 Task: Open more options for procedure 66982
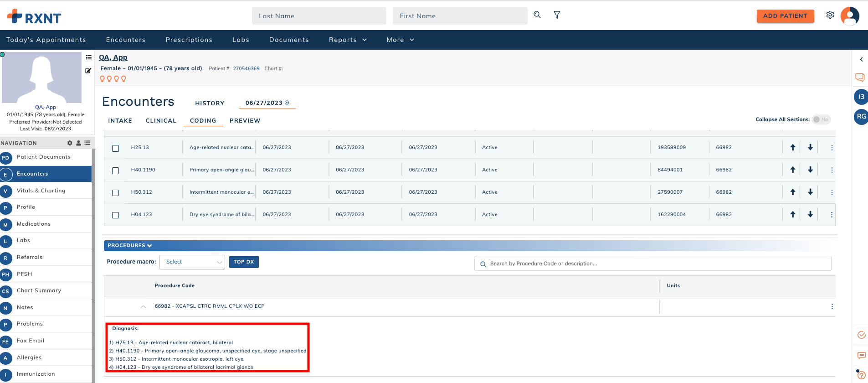(832, 306)
